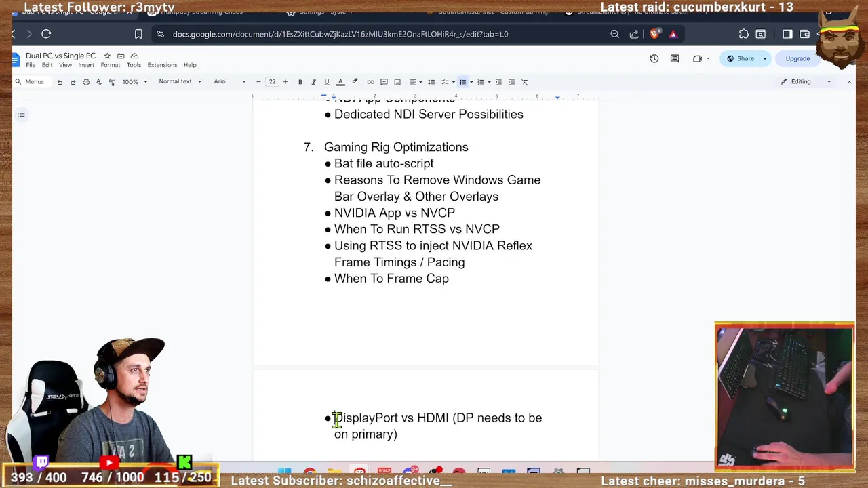Reload the page in the browser
This screenshot has width=868, height=488.
click(x=46, y=34)
